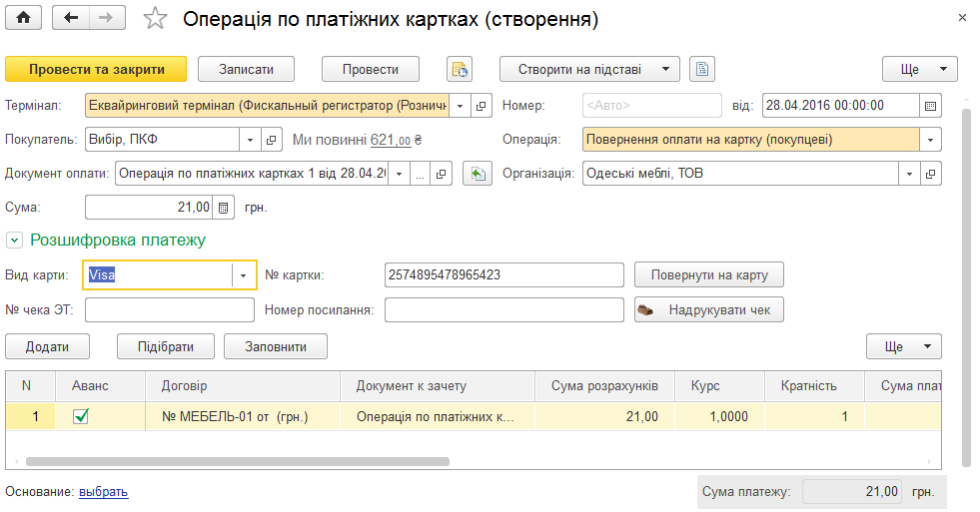980x512 pixels.
Task: Click the ellipsis choose button in Документ оплати
Action: (x=420, y=174)
